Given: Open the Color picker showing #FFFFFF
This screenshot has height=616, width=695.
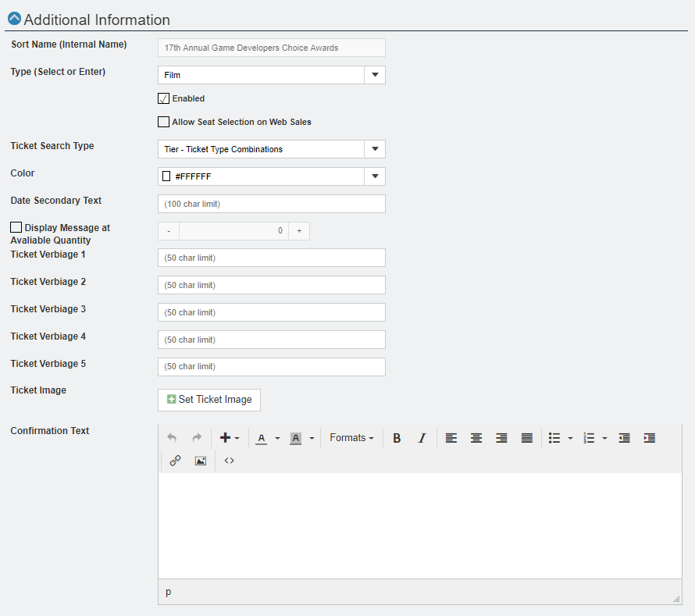Looking at the screenshot, I should (x=374, y=176).
